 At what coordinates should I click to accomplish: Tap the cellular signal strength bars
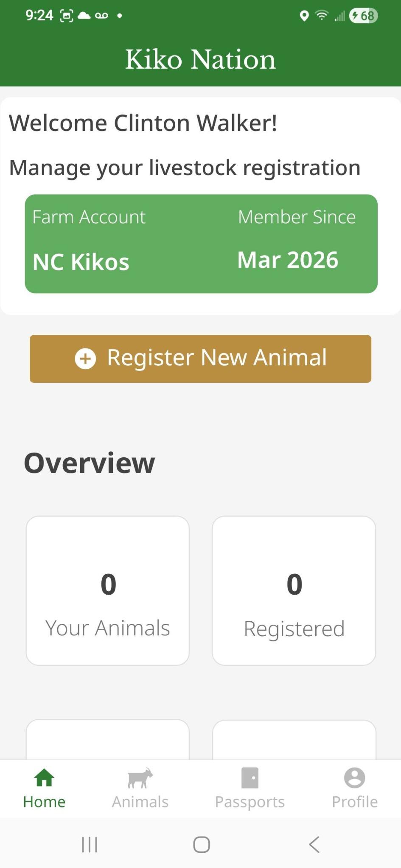(x=339, y=15)
